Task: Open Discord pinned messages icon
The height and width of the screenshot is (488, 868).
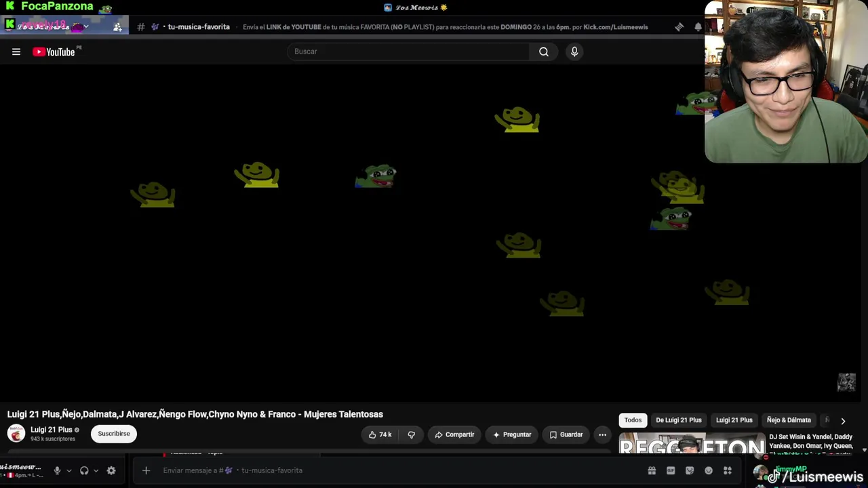Action: pos(679,27)
